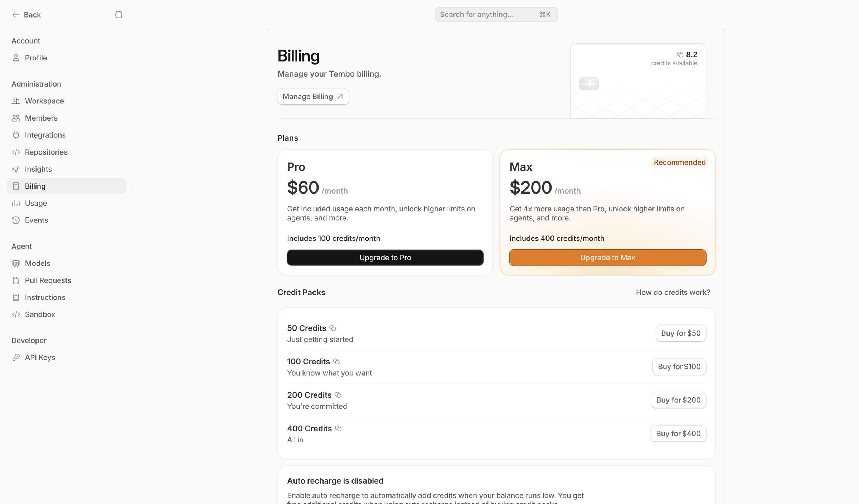Image resolution: width=859 pixels, height=504 pixels.
Task: Click the API Keys key icon
Action: [x=16, y=357]
